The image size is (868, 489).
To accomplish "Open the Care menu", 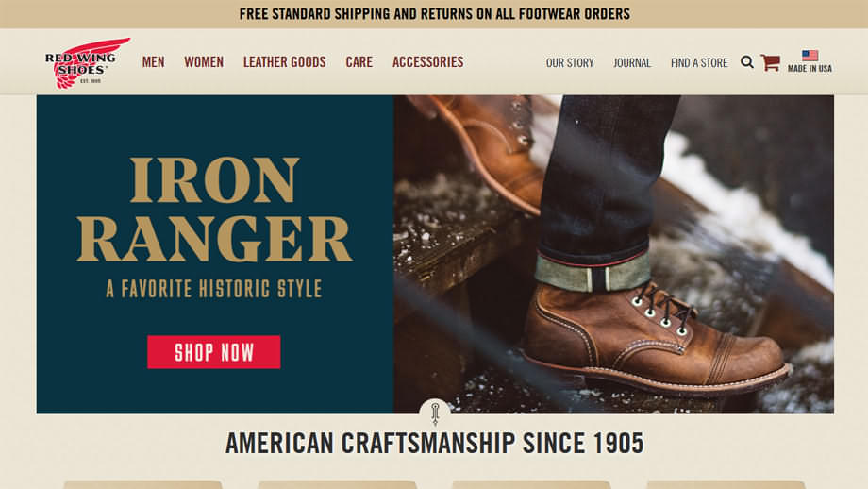I will click(x=359, y=62).
